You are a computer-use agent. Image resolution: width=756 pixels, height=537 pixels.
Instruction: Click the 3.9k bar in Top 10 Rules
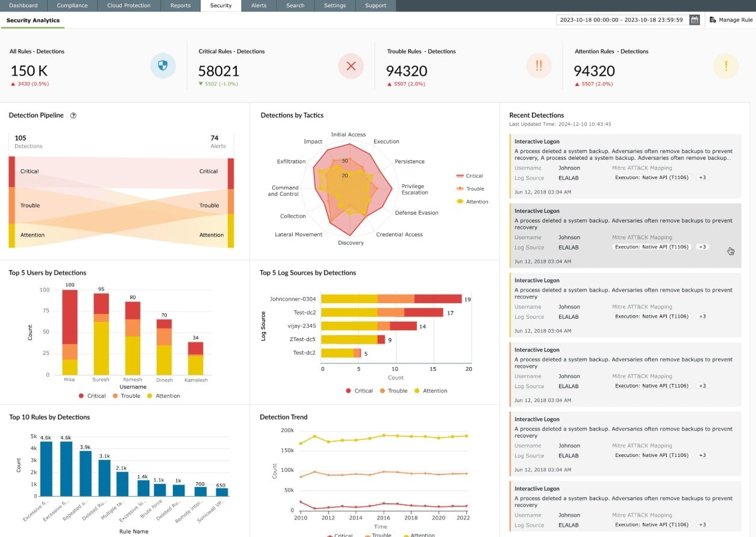click(x=86, y=474)
